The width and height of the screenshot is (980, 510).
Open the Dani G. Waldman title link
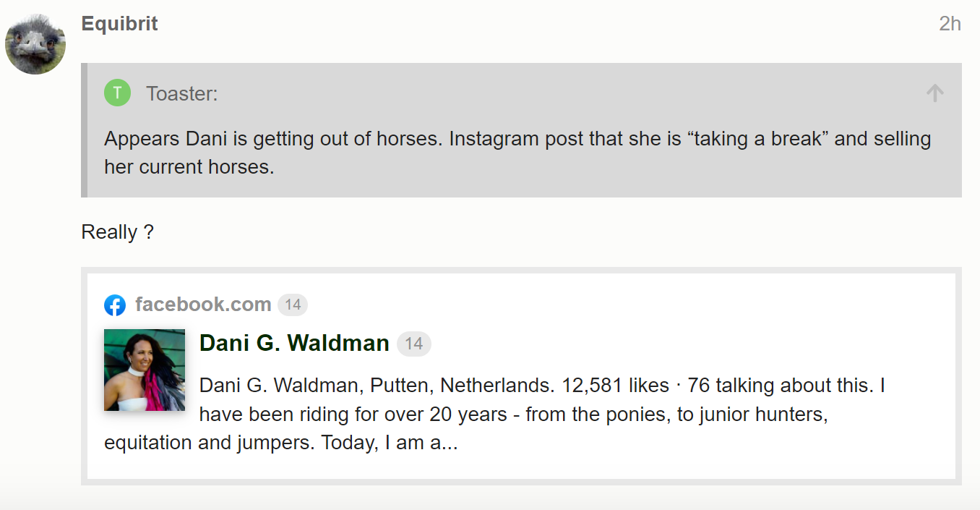[294, 343]
